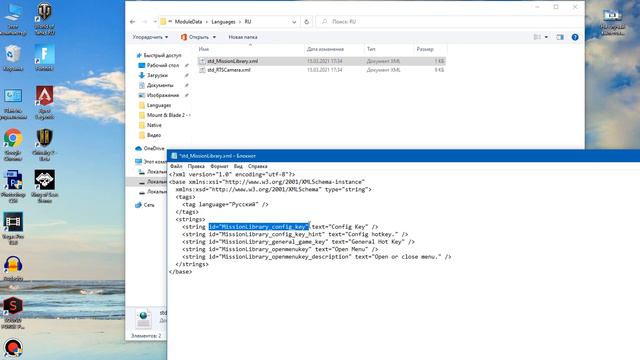Open recent locations dropdown arrow in Explorer
Screen dimensions: 640x360
tap(155, 22)
